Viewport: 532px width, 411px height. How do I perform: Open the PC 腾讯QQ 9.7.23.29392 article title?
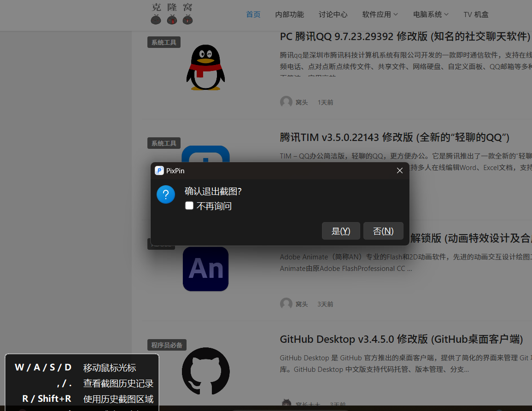tap(406, 36)
